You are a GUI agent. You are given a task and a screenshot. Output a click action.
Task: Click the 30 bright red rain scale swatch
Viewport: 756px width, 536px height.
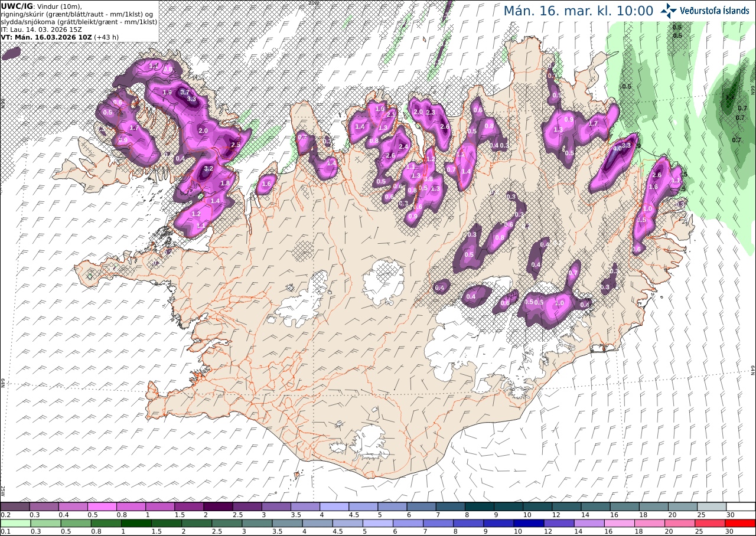click(x=741, y=523)
